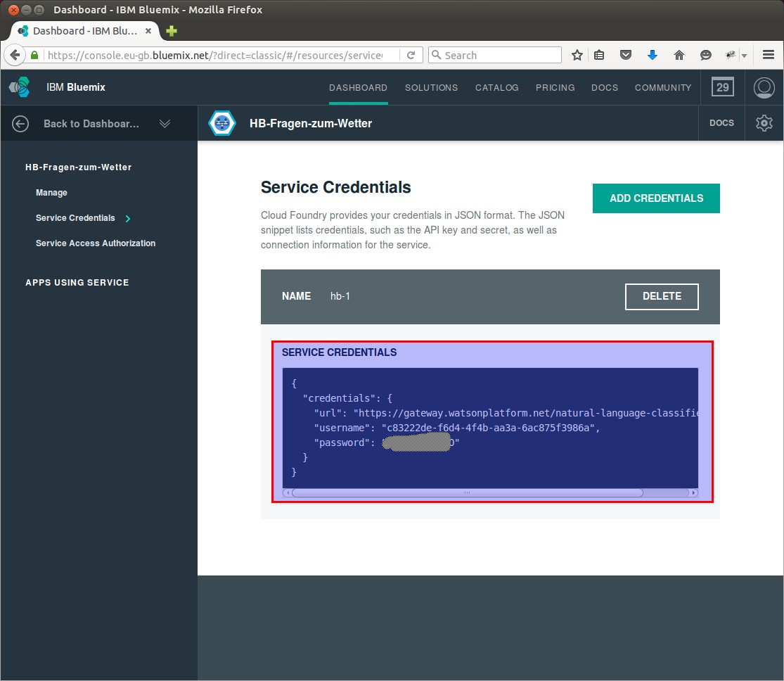Click the Back to Dashboard link
Image resolution: width=784 pixels, height=681 pixels.
[91, 124]
